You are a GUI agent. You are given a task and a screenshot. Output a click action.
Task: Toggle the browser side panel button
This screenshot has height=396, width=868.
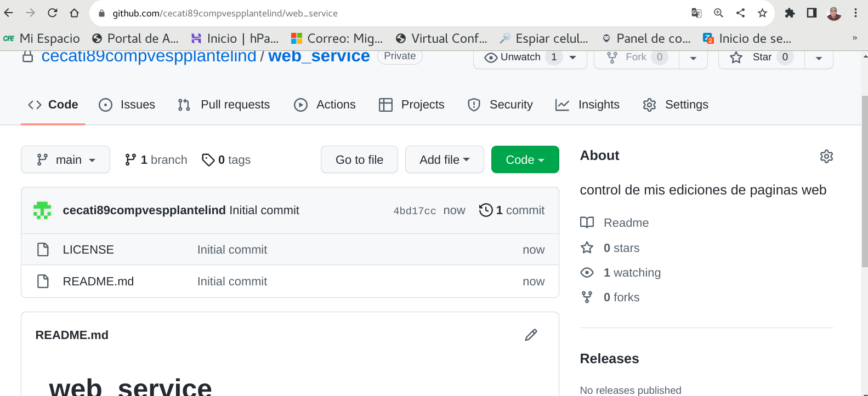812,13
